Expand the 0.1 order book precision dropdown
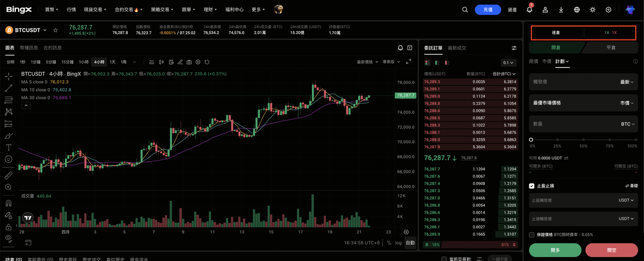This screenshot has width=644, height=261. pos(509,63)
